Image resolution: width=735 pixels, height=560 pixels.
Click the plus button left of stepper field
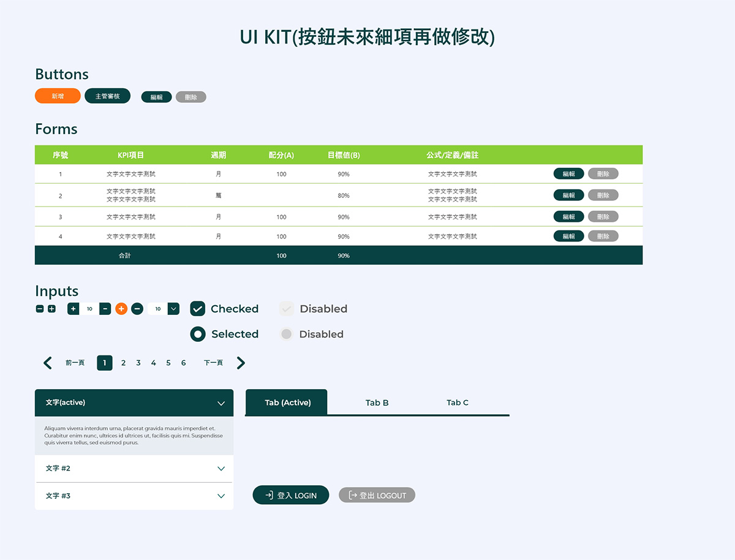pos(73,309)
